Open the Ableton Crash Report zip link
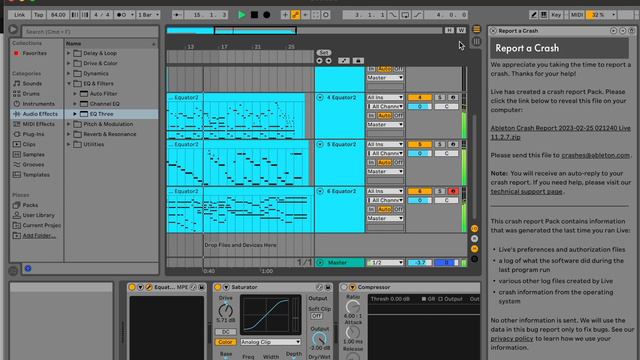 click(560, 133)
